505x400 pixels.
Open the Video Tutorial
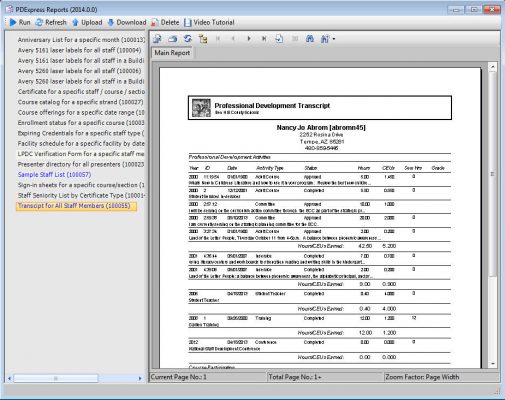click(x=209, y=22)
